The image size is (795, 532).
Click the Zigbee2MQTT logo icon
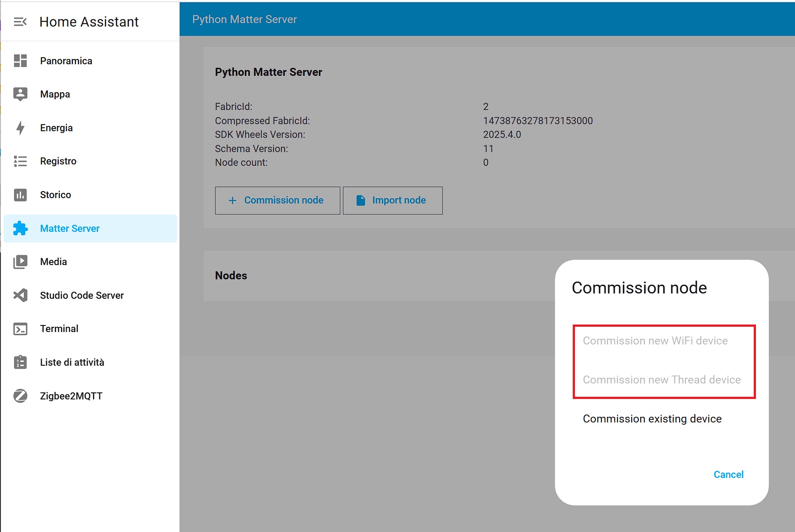click(x=20, y=396)
